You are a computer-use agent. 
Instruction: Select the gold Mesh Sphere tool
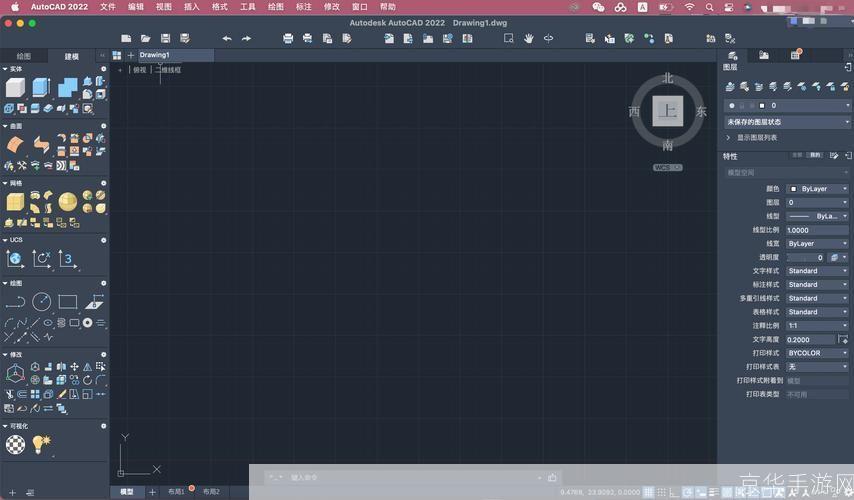(x=68, y=202)
